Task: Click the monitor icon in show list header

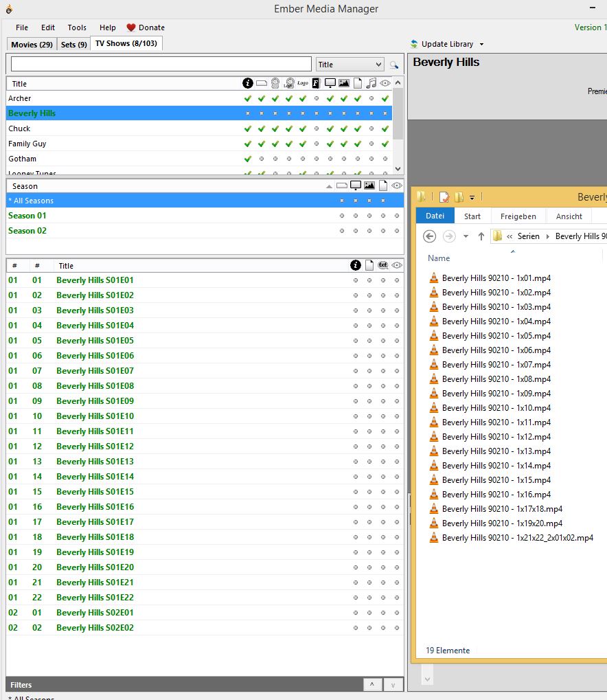Action: tap(330, 83)
